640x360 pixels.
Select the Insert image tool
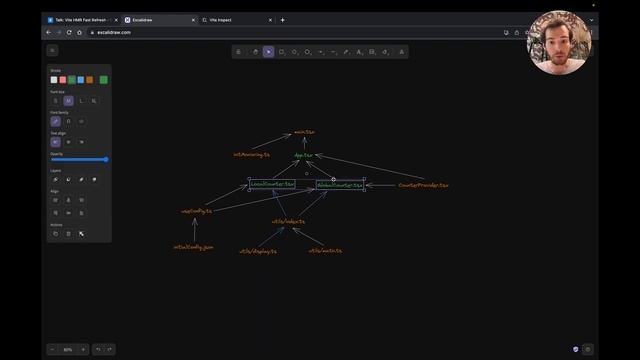pos(372,52)
